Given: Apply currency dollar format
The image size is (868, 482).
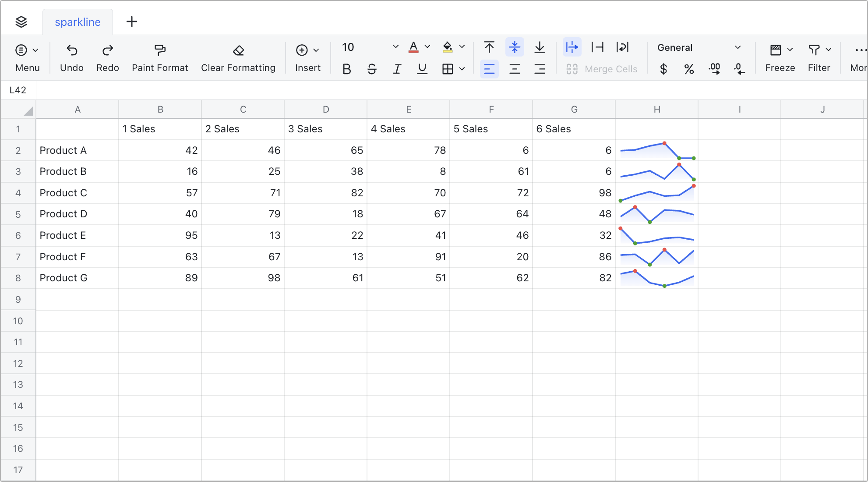Looking at the screenshot, I should (663, 69).
